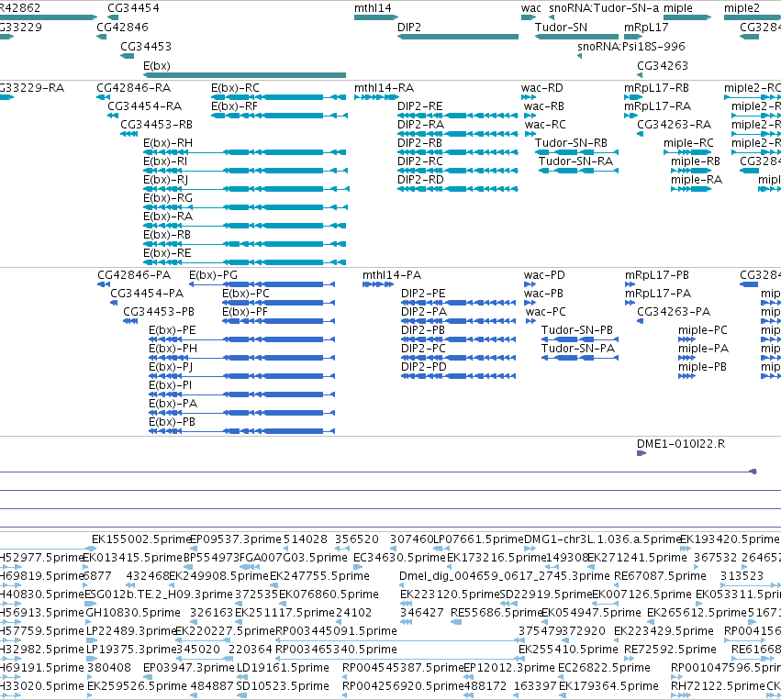Image resolution: width=781 pixels, height=700 pixels.
Task: Select the LD19161.5prime EST label
Action: tap(283, 668)
